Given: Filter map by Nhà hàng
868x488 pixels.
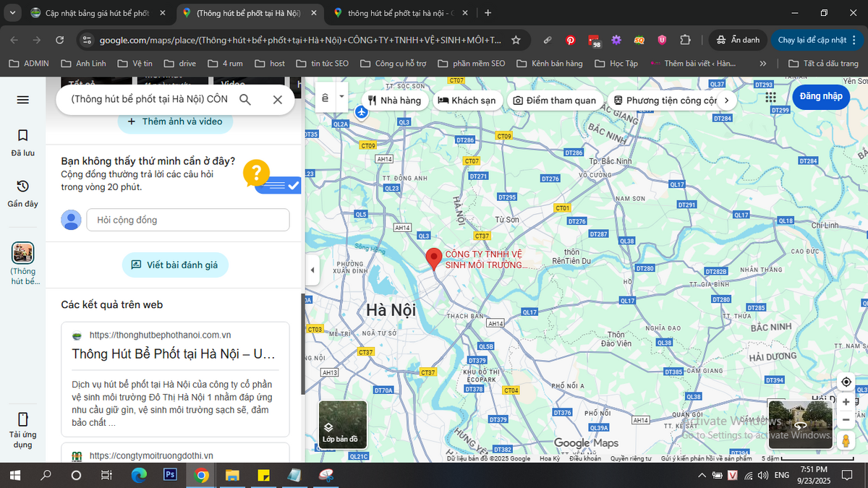Looking at the screenshot, I should pos(394,100).
